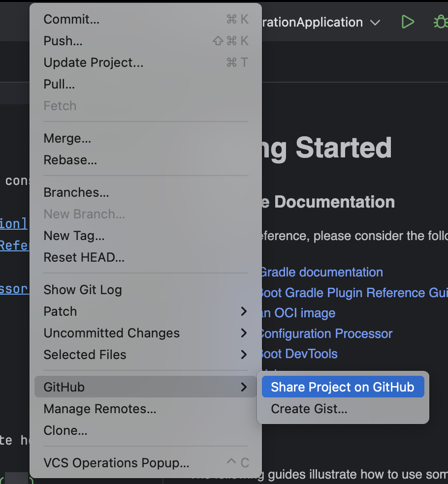Choose Clone… from the menu

click(x=146, y=430)
